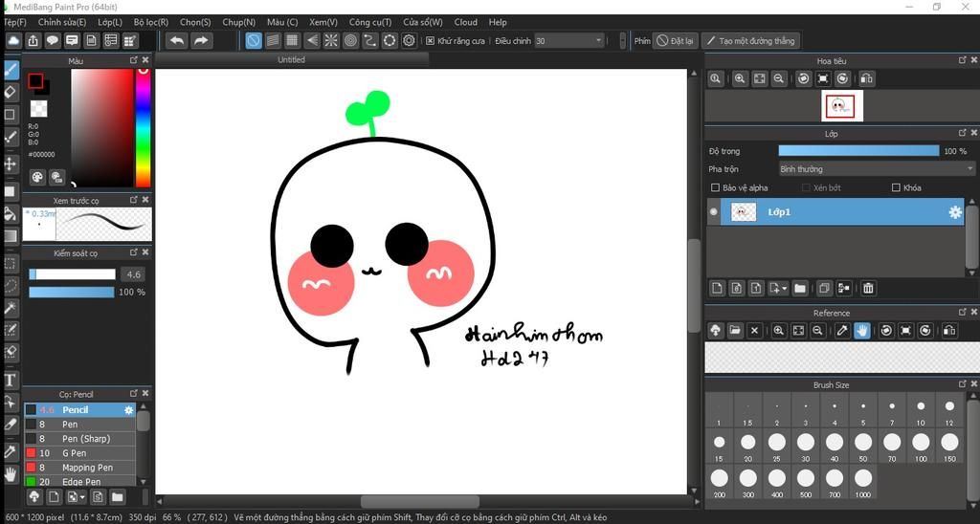Image resolution: width=980 pixels, height=524 pixels.
Task: Click the Đặt lại button
Action: 676,41
